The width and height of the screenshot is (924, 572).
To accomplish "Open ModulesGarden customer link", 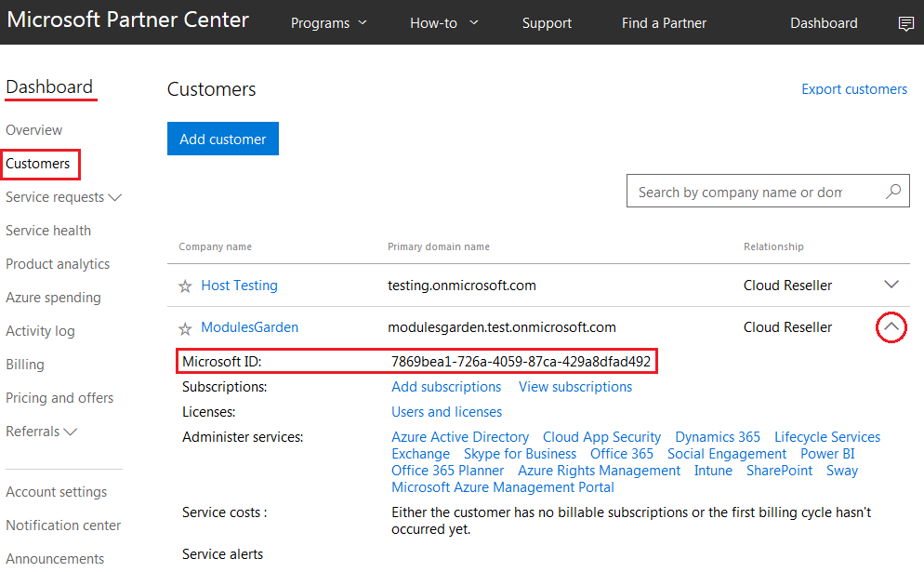I will click(x=250, y=327).
